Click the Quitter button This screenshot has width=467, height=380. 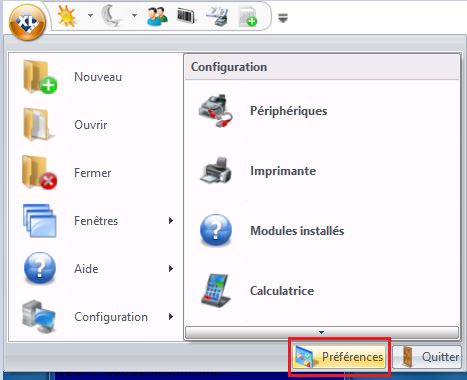[427, 357]
